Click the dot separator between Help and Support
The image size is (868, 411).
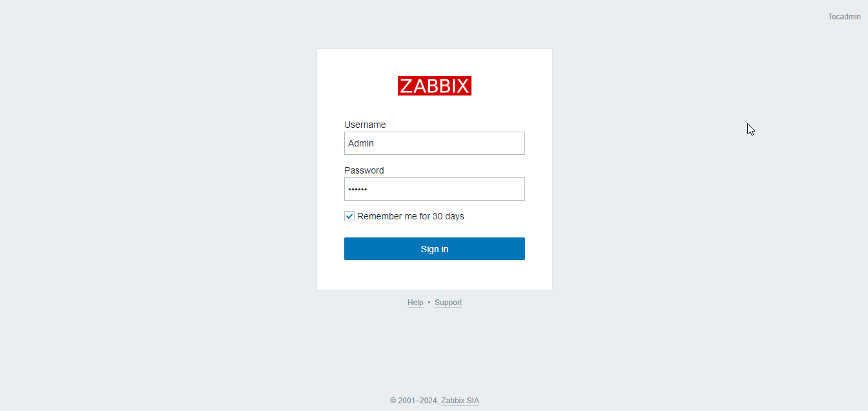429,302
